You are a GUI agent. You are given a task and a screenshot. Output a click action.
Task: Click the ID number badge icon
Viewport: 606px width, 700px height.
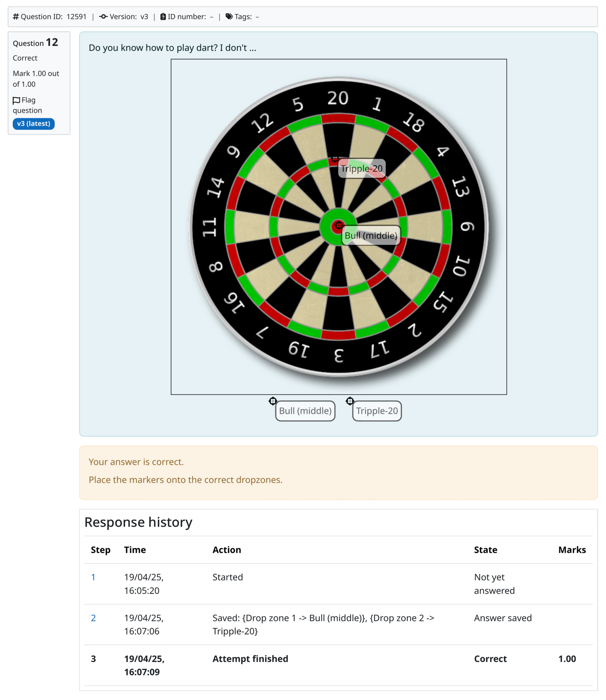click(163, 17)
